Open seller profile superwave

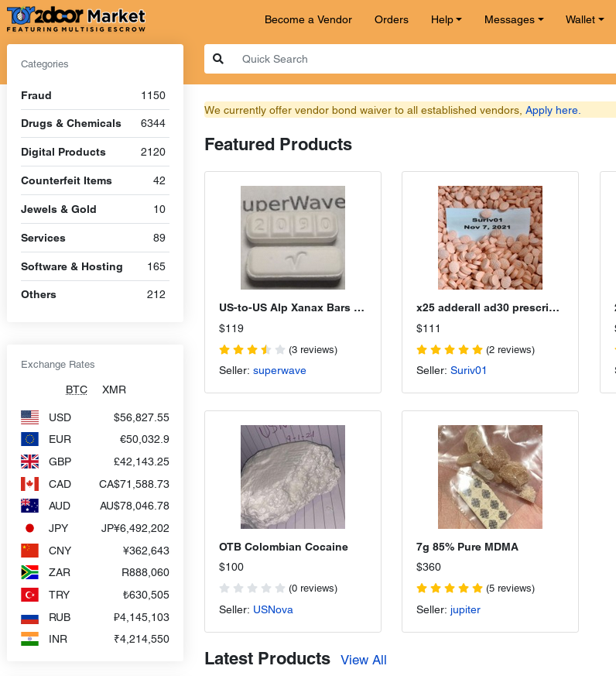[279, 370]
